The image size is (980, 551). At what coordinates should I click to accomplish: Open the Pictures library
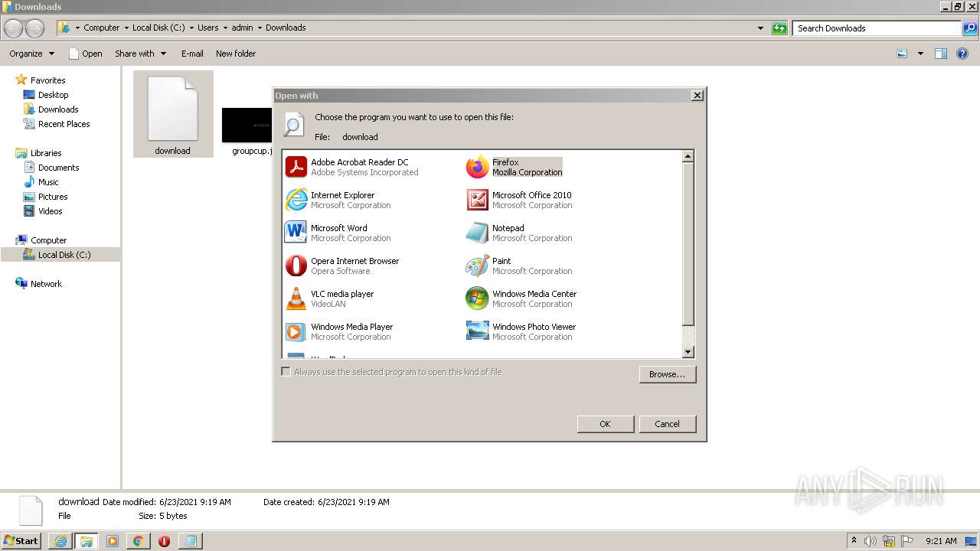46,197
